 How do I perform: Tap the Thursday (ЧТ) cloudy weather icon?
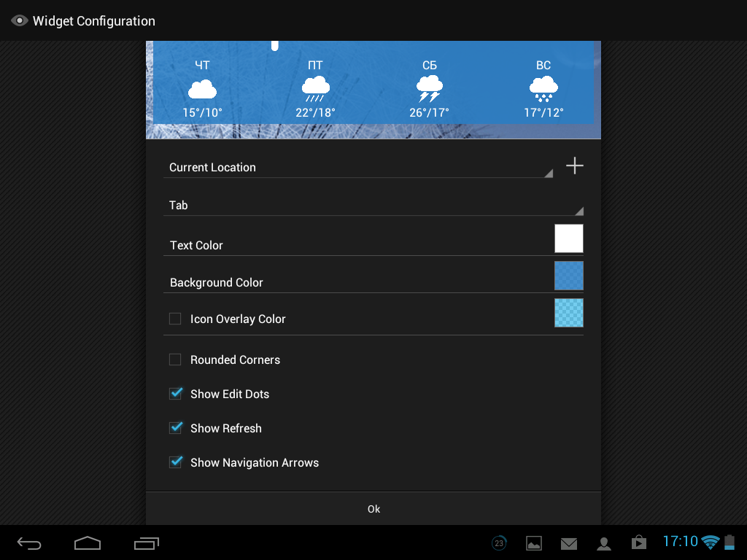[x=203, y=90]
